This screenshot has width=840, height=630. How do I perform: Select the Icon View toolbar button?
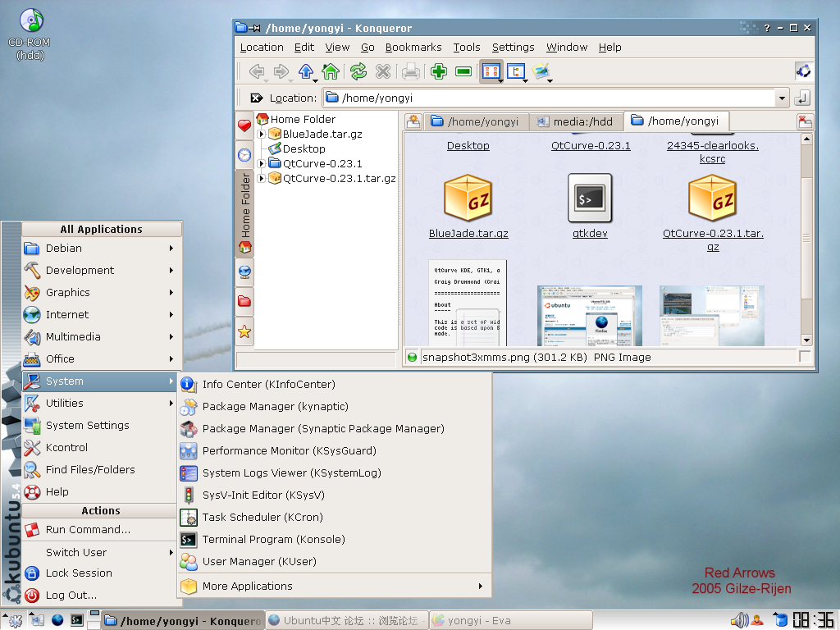(491, 71)
